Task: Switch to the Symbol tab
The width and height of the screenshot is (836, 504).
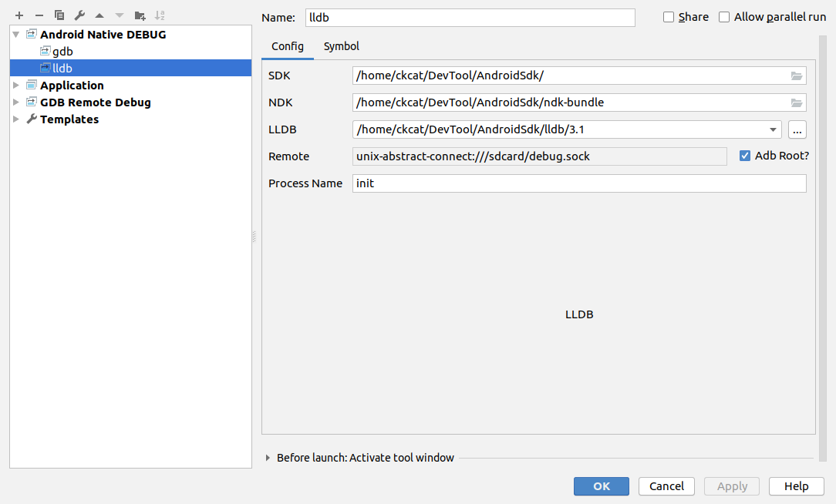Action: [x=341, y=46]
